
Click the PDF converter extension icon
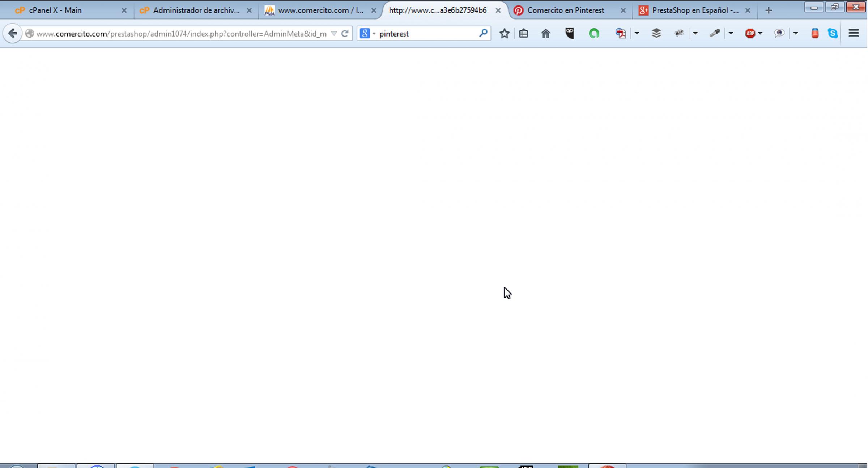tap(621, 34)
